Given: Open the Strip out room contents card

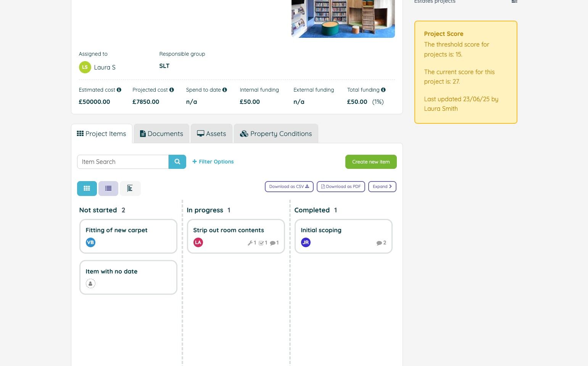Looking at the screenshot, I should pos(236,236).
